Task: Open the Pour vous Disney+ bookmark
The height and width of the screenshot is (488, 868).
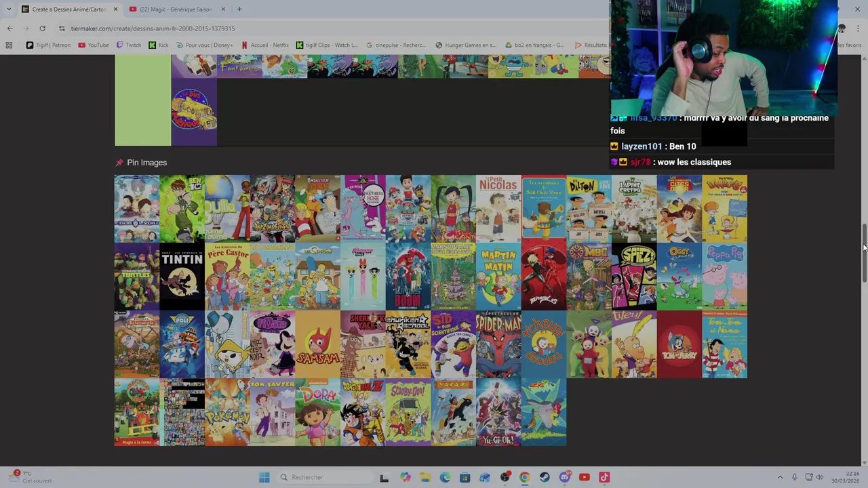Action: click(x=204, y=45)
